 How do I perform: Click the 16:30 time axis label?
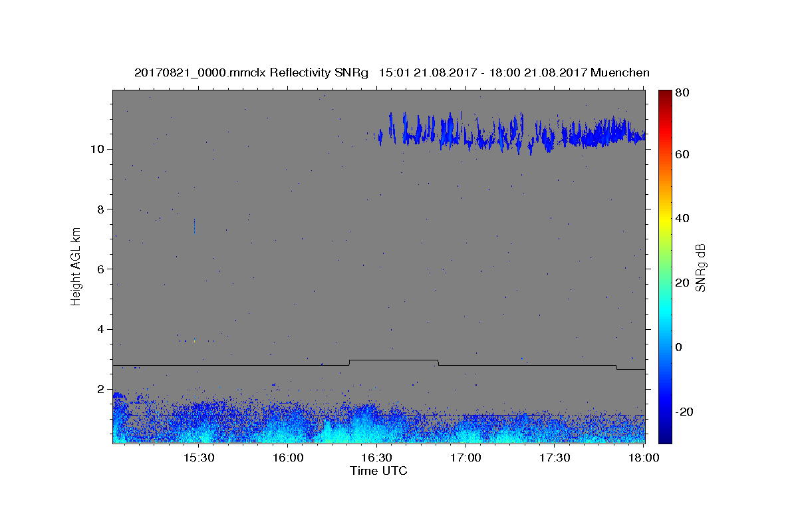point(376,458)
